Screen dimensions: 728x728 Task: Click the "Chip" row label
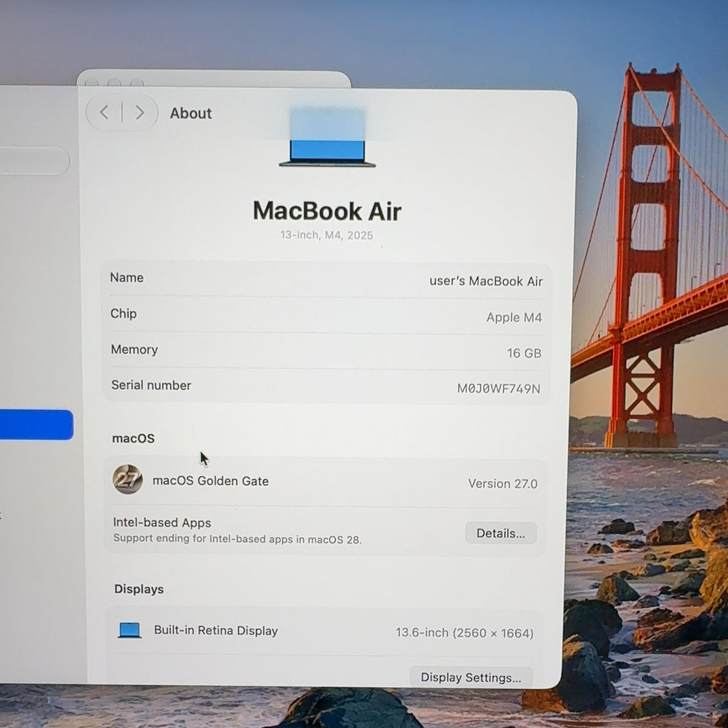123,314
